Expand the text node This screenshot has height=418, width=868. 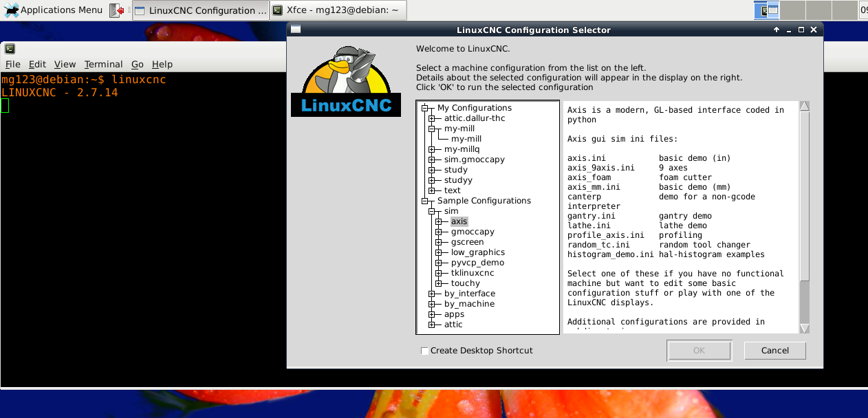pos(431,190)
